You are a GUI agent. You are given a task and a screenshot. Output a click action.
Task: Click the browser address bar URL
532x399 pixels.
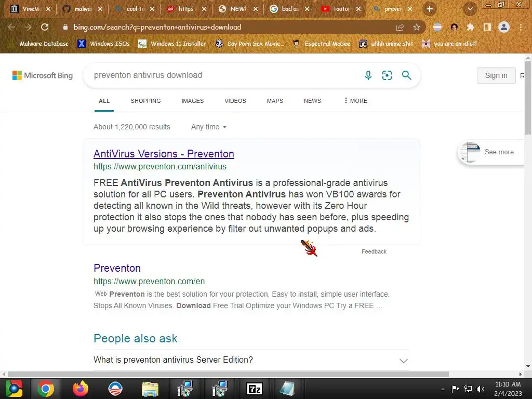click(x=157, y=27)
